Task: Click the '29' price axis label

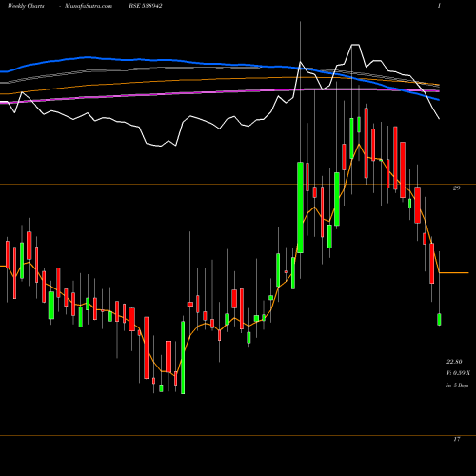Action: pyautogui.click(x=456, y=188)
